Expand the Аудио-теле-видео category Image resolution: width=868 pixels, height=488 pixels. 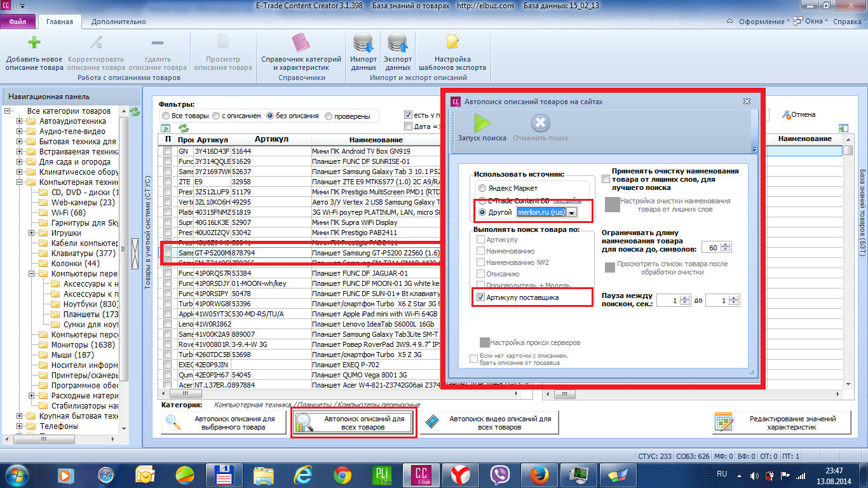point(20,132)
